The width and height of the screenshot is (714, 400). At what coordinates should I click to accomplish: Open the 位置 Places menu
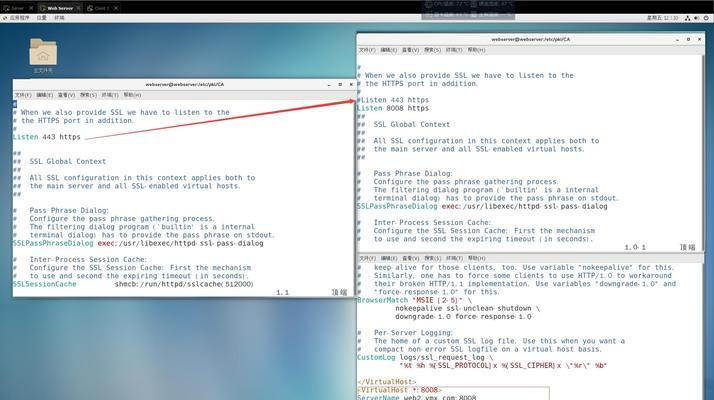41,18
